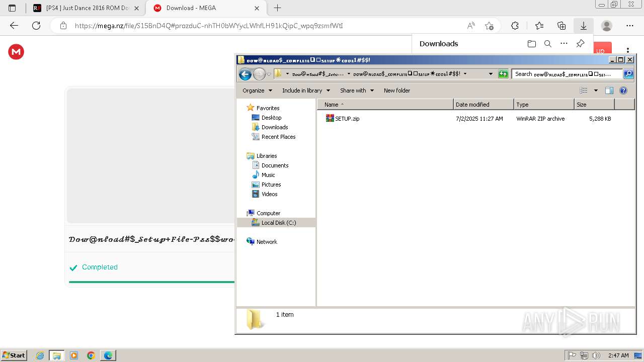
Task: Select Network in the navigation pane
Action: [x=267, y=242]
